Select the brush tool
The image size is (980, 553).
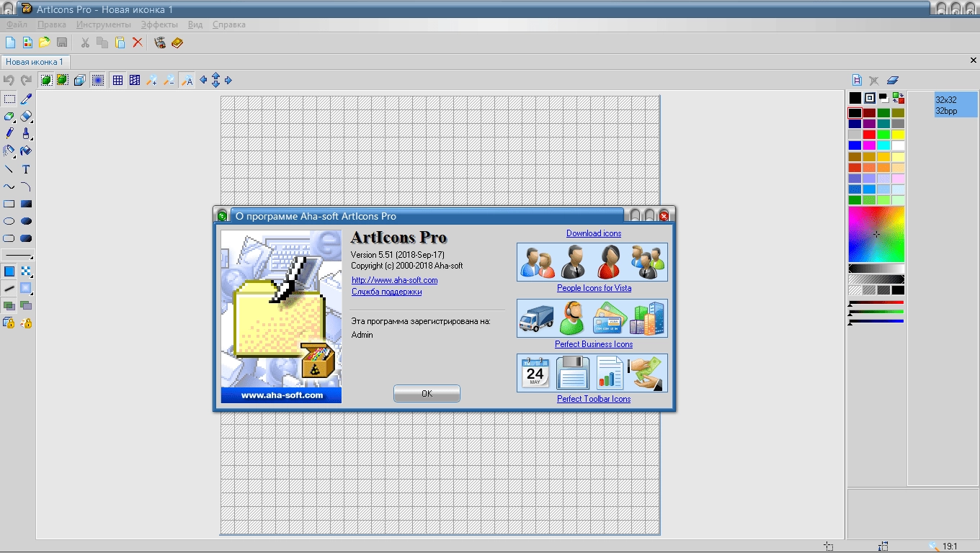coord(26,133)
